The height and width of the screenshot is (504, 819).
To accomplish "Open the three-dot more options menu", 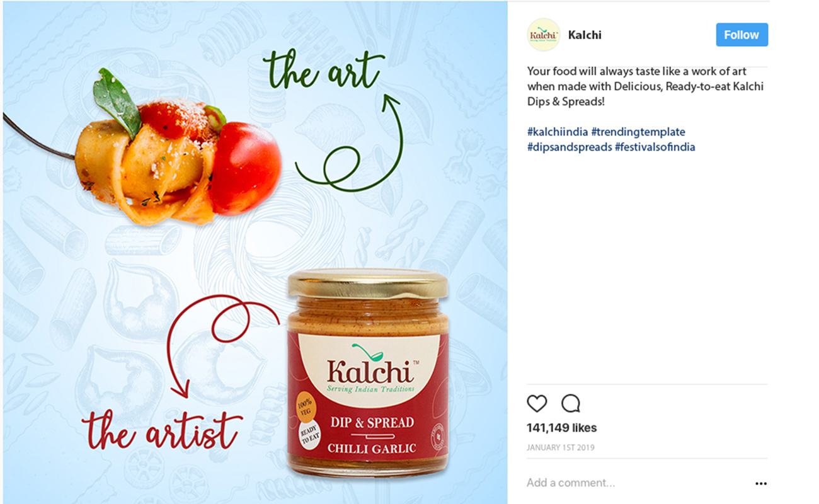I will [x=761, y=484].
